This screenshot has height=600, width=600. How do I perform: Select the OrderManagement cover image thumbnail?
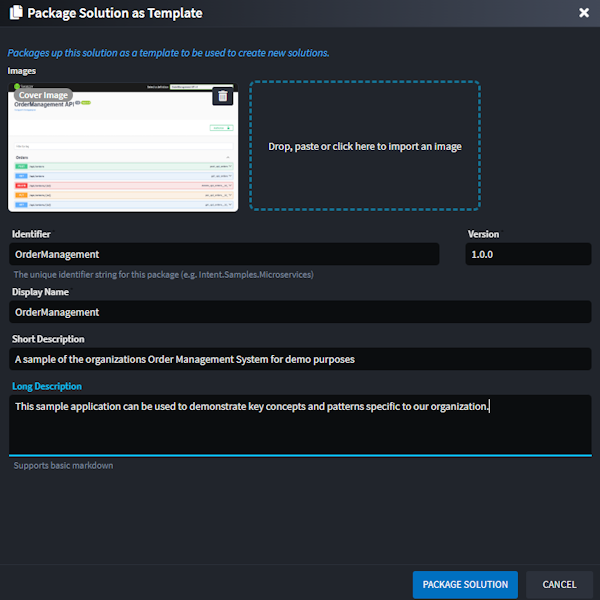point(122,155)
